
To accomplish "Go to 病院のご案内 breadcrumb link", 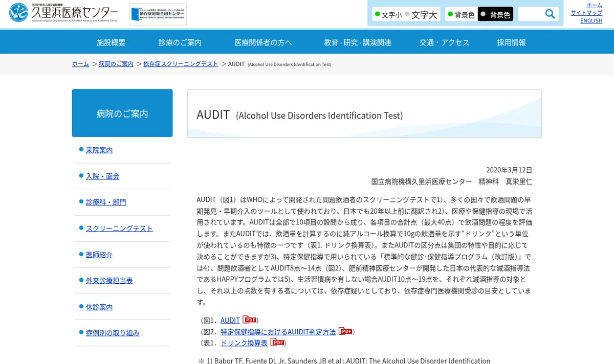I will (x=116, y=64).
